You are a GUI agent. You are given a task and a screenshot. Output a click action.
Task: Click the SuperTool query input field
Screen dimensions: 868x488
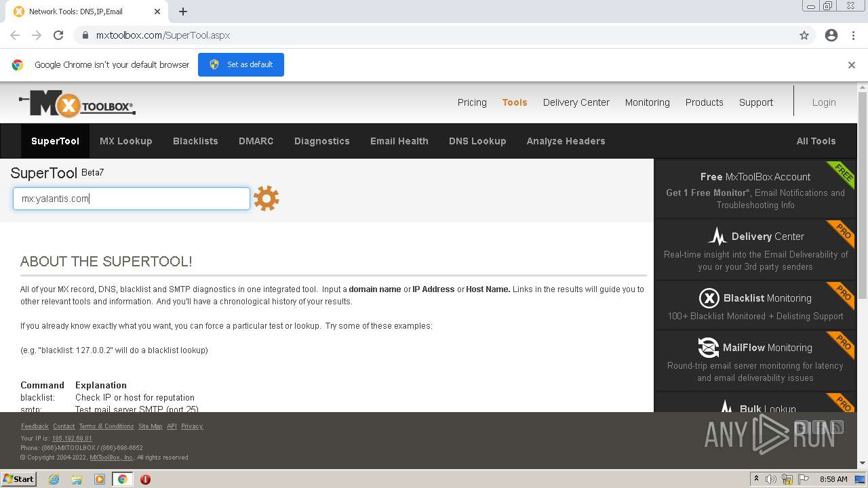click(x=132, y=199)
